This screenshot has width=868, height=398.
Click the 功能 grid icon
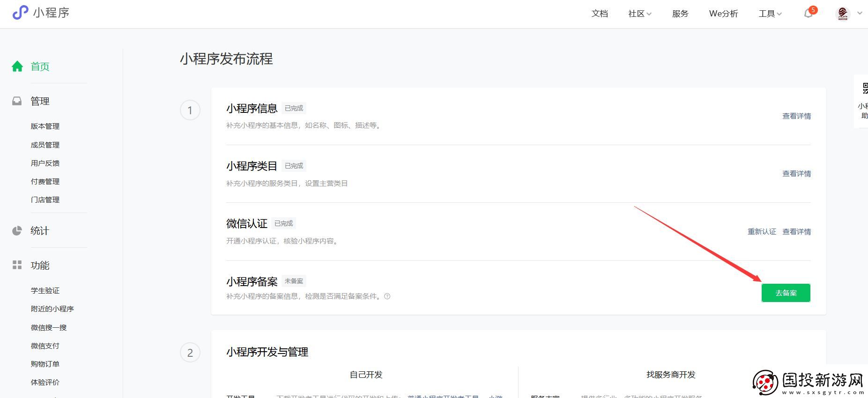tap(17, 265)
